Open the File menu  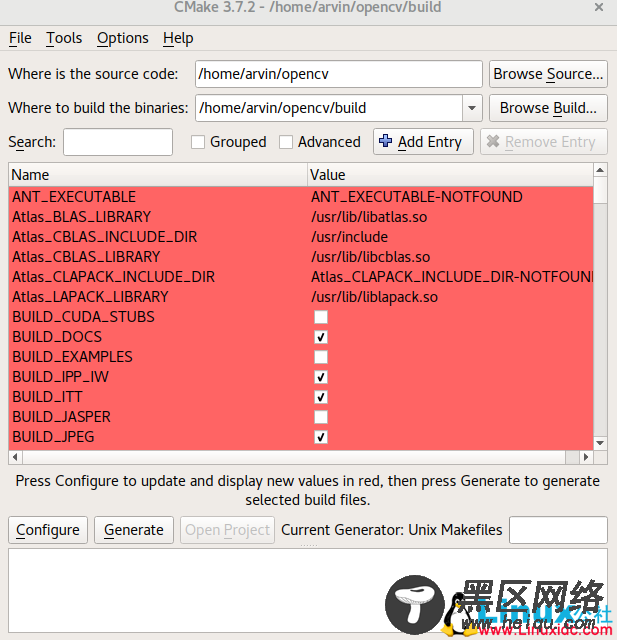tap(20, 38)
